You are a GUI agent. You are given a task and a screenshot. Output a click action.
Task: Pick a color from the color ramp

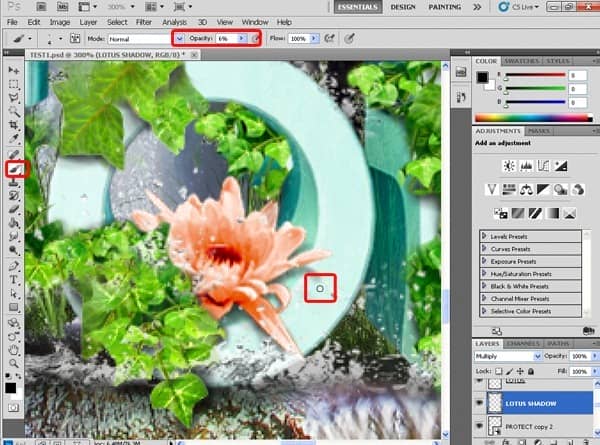pos(533,118)
